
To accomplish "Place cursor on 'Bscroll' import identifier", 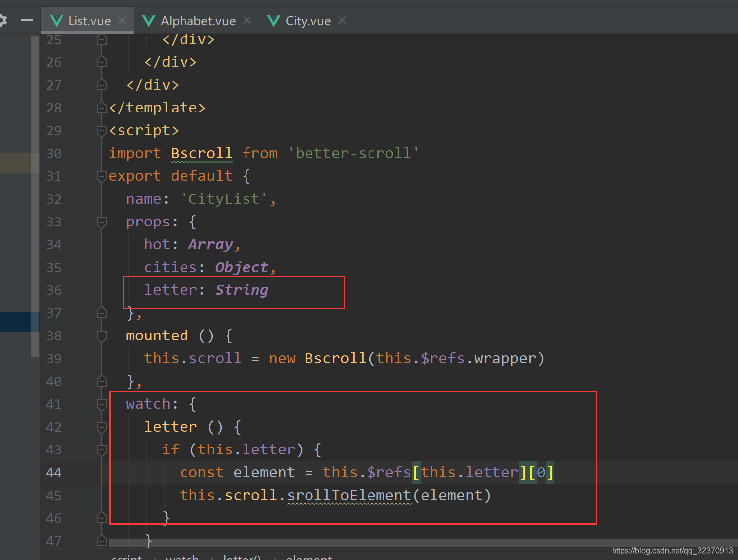I will (x=201, y=153).
